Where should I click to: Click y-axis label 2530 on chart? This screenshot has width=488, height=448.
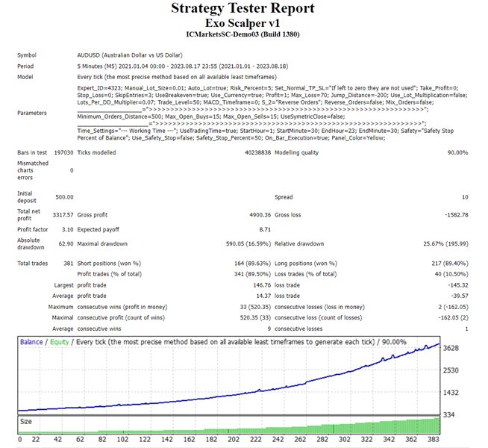451,370
